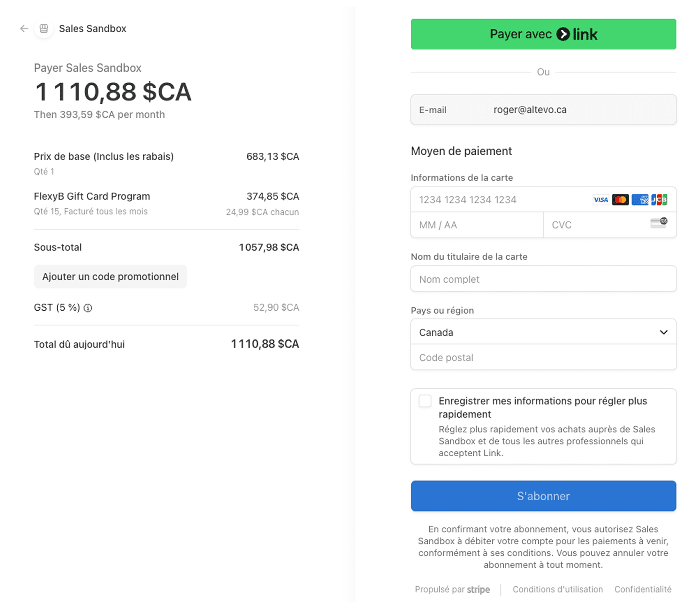Click the S'abonner subscribe button

pyautogui.click(x=543, y=496)
